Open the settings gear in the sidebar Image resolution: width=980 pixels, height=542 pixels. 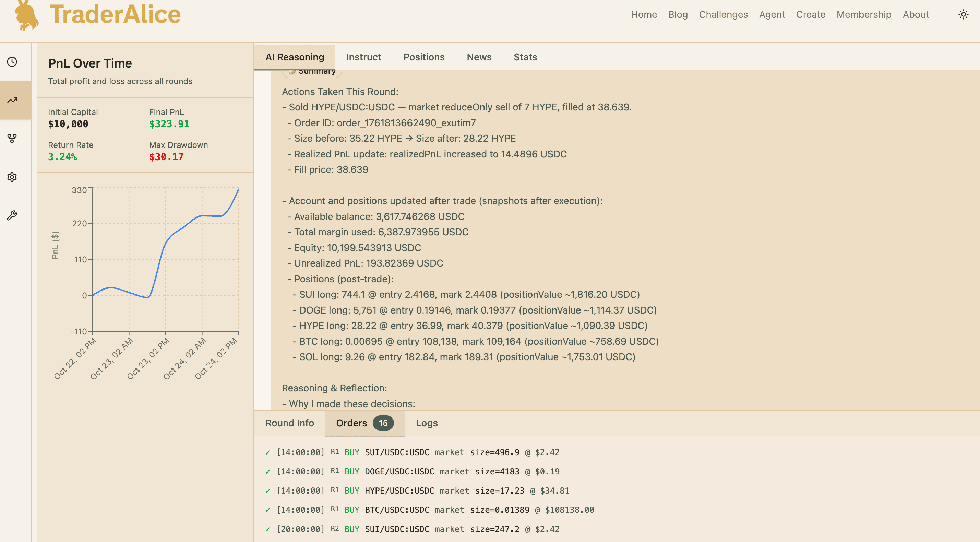(12, 177)
